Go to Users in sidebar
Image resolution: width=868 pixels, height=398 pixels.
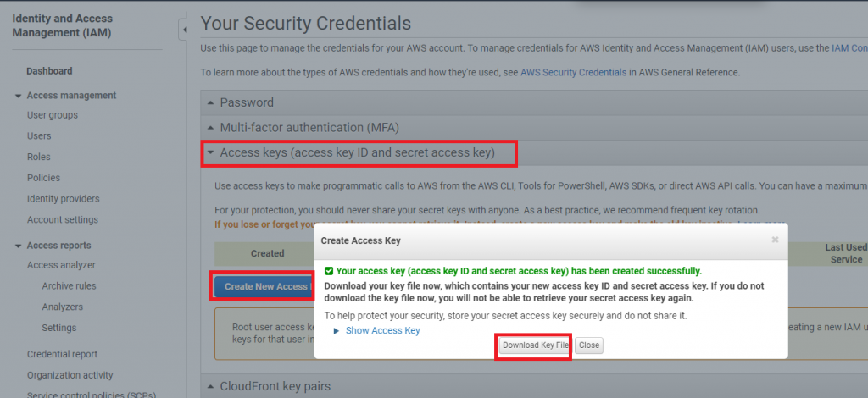tap(39, 135)
